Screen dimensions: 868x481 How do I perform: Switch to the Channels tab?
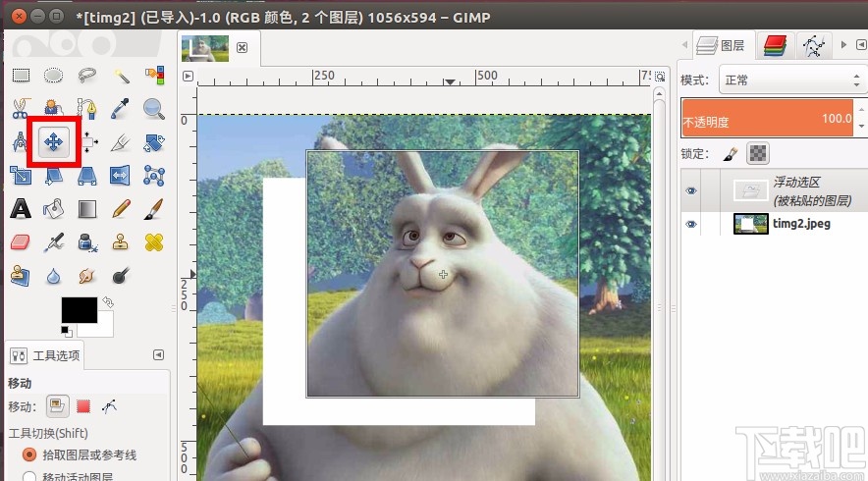click(x=775, y=45)
